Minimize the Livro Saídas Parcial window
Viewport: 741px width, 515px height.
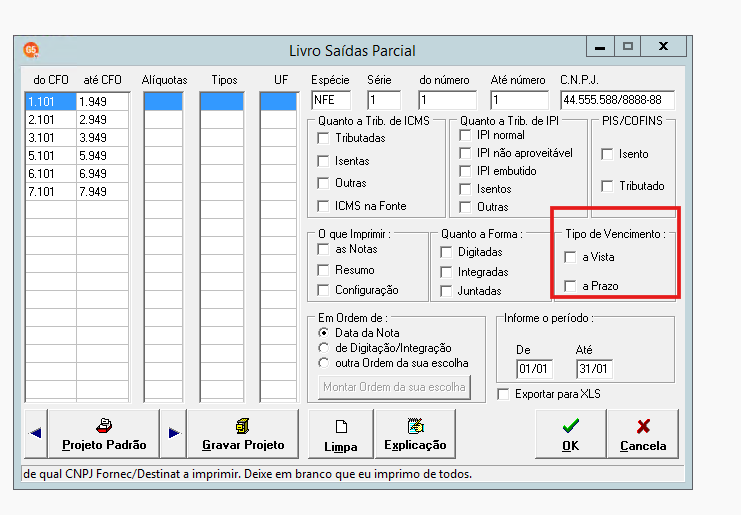pyautogui.click(x=600, y=46)
